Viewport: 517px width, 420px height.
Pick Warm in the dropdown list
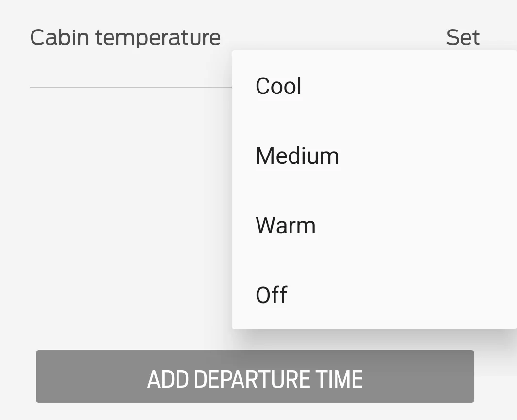(286, 226)
